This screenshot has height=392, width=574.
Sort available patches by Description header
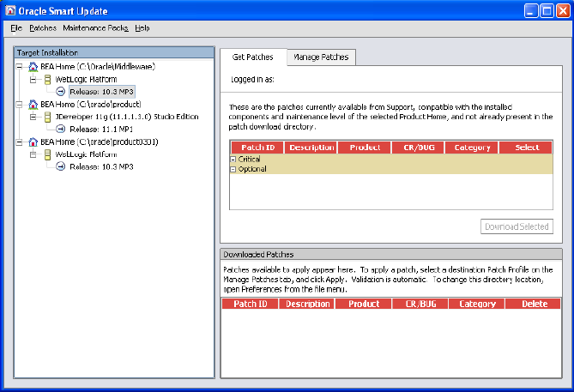(x=311, y=148)
